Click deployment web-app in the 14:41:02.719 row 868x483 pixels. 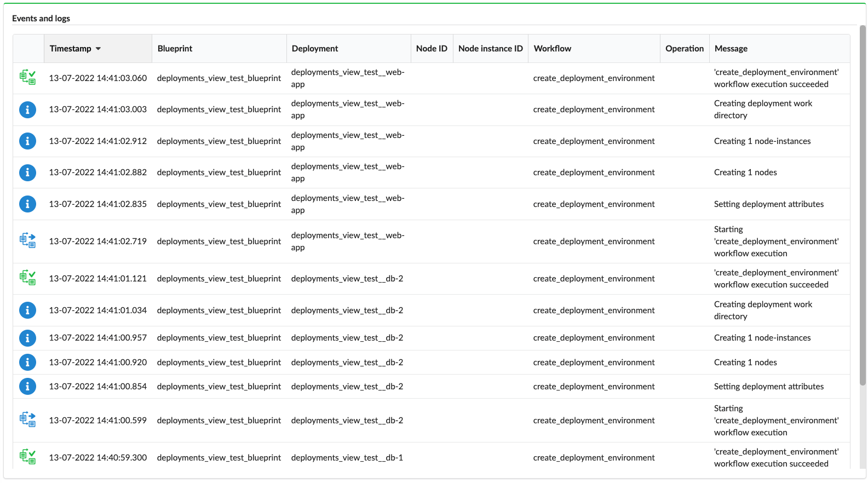click(x=348, y=241)
